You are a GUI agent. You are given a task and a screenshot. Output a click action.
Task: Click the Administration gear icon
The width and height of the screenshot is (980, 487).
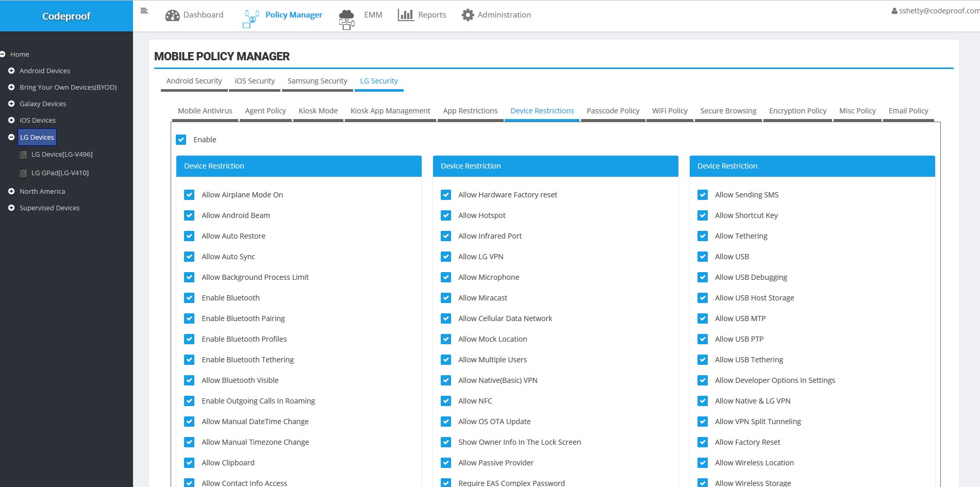click(x=468, y=15)
